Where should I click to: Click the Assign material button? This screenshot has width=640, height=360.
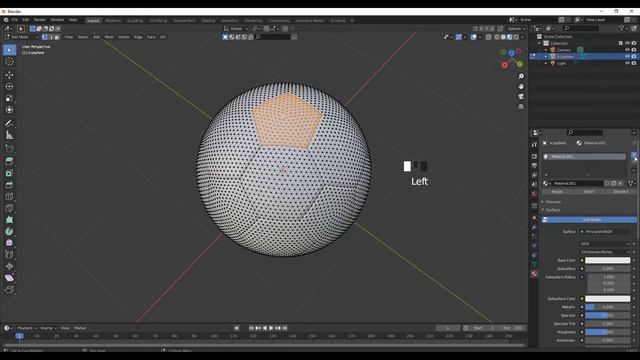tap(557, 191)
